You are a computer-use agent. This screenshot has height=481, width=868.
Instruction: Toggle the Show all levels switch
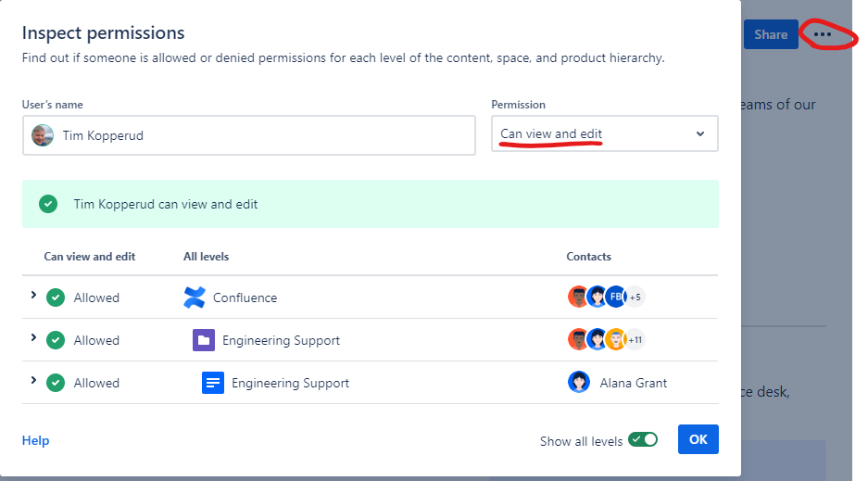[x=643, y=439]
